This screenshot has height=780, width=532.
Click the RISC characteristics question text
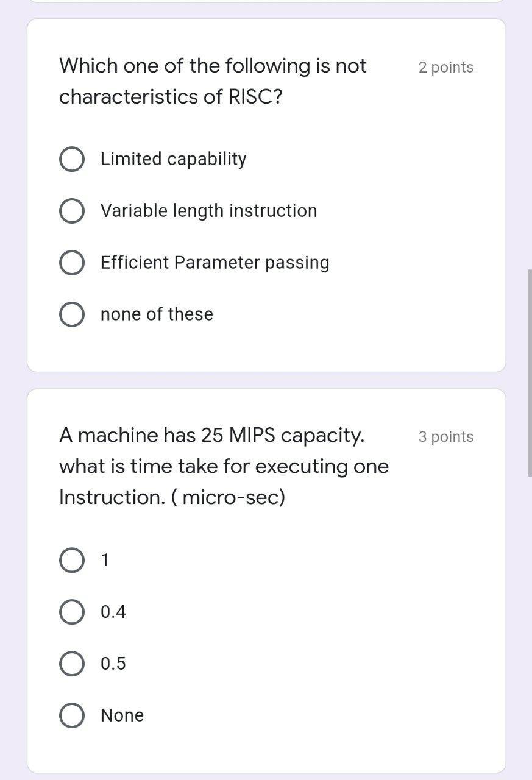212,80
